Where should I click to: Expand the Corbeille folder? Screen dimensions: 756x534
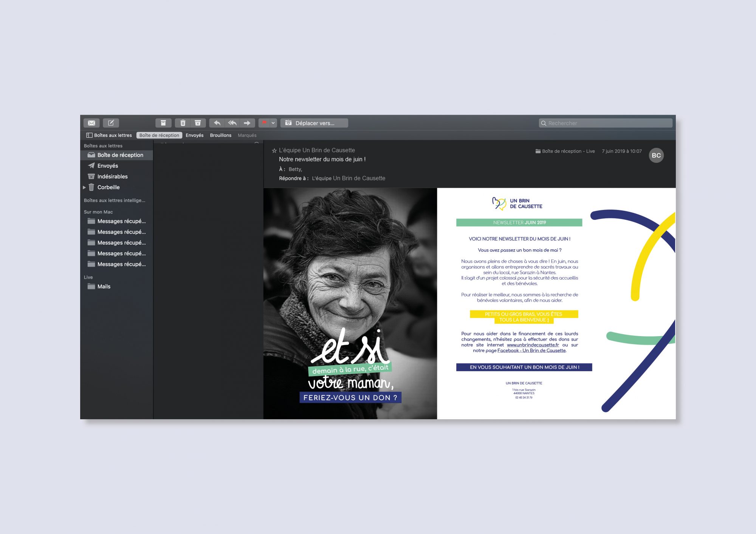click(x=84, y=187)
